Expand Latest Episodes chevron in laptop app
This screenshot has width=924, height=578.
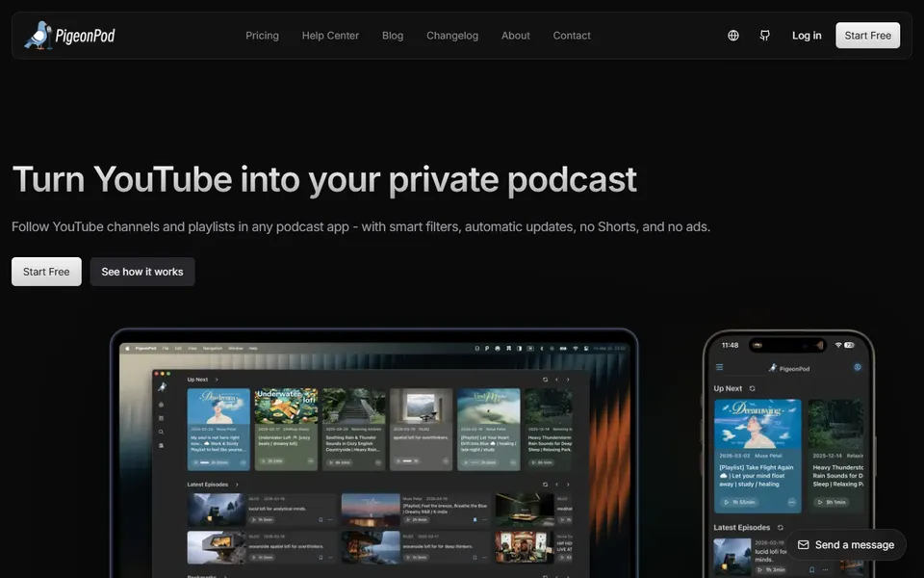pos(237,485)
